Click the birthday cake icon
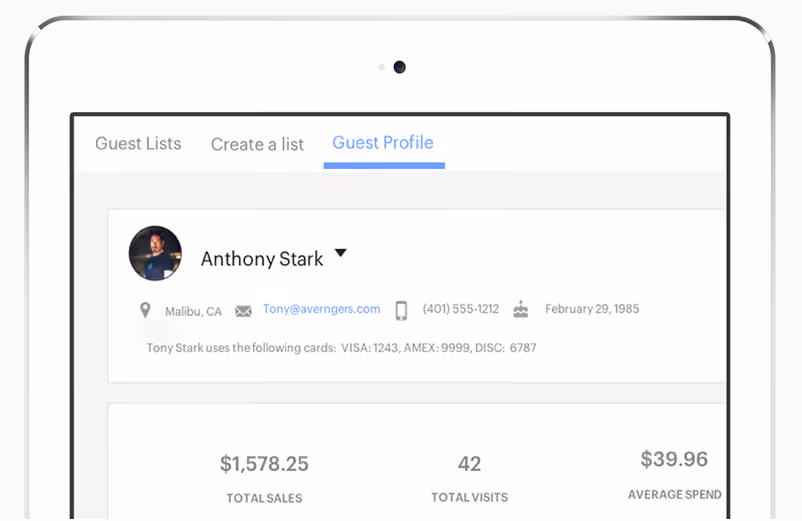 point(521,309)
